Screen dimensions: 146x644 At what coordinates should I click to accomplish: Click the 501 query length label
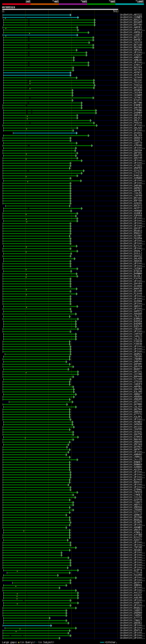(x=115, y=11)
